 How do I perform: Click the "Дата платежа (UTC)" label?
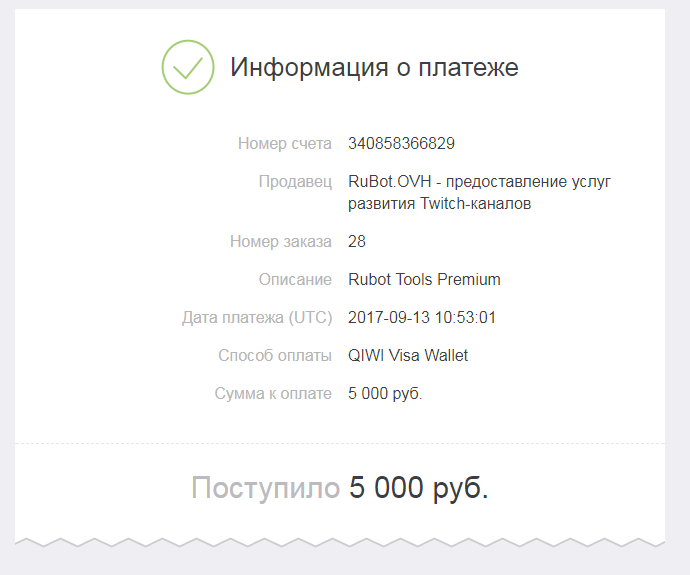[256, 318]
